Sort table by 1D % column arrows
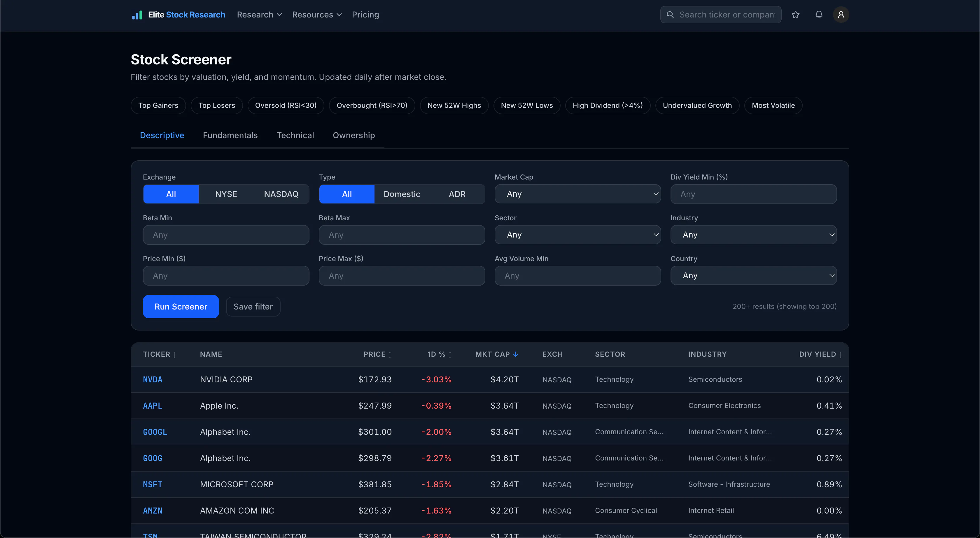 point(450,354)
